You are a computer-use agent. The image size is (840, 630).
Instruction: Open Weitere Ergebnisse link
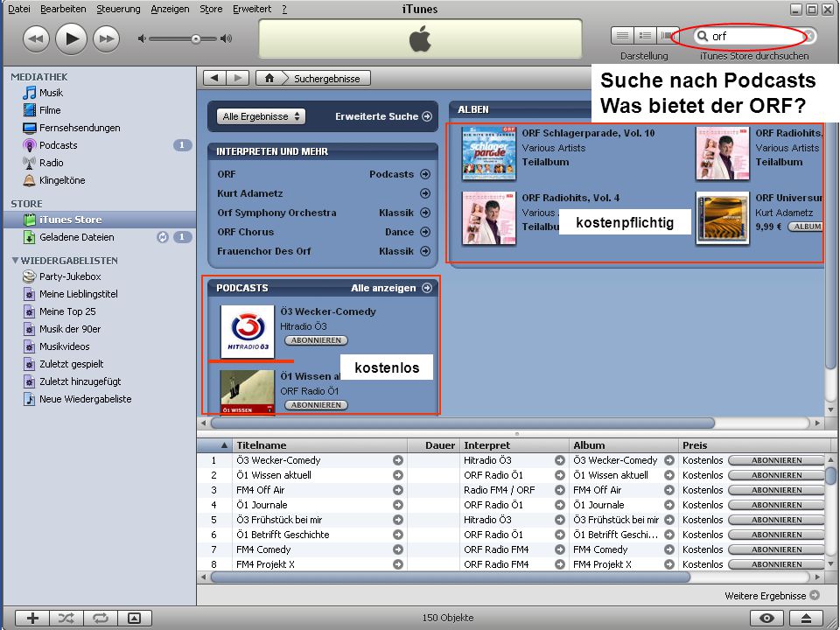pyautogui.click(x=772, y=596)
